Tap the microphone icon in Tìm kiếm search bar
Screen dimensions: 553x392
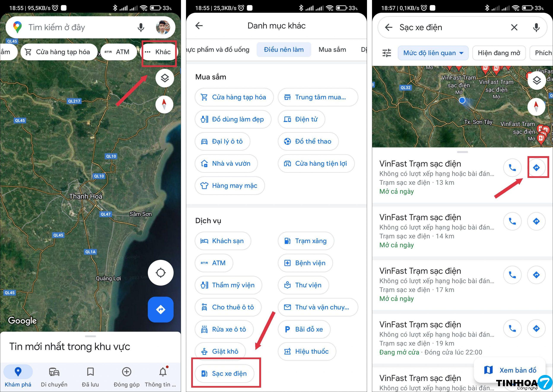pyautogui.click(x=141, y=27)
